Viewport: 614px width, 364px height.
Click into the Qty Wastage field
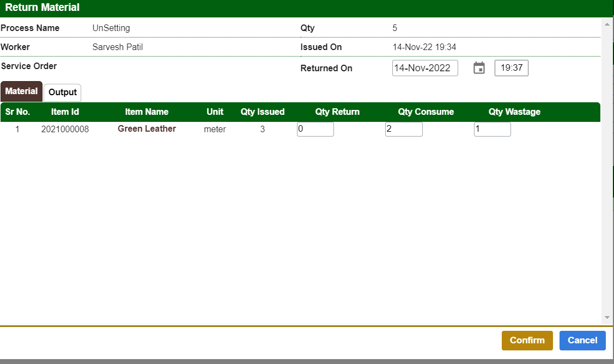pyautogui.click(x=492, y=129)
